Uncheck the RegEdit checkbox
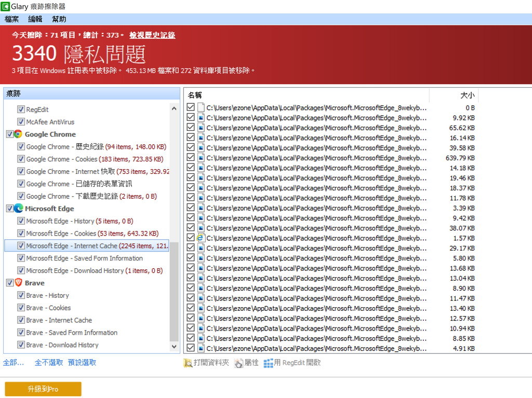The image size is (532, 398). click(21, 109)
